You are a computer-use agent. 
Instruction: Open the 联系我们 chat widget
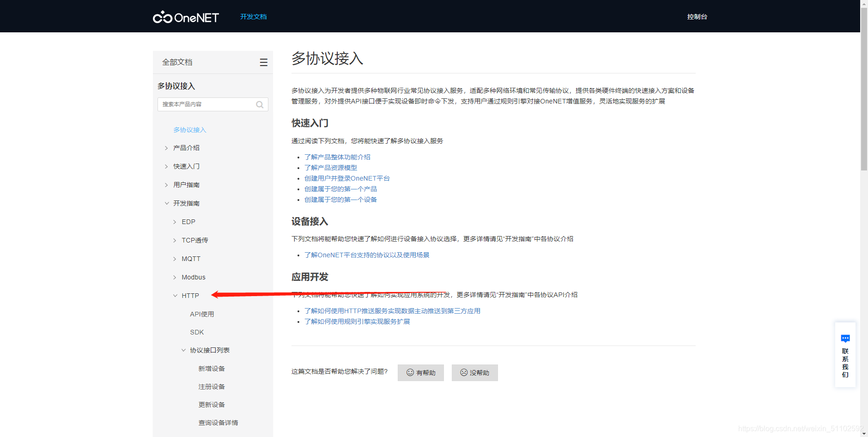tap(845, 355)
